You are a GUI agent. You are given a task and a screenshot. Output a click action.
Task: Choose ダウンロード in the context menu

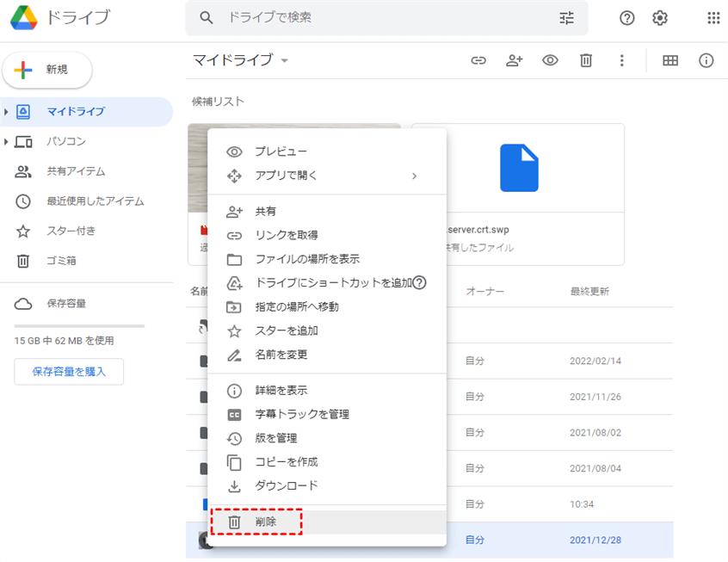coord(286,485)
